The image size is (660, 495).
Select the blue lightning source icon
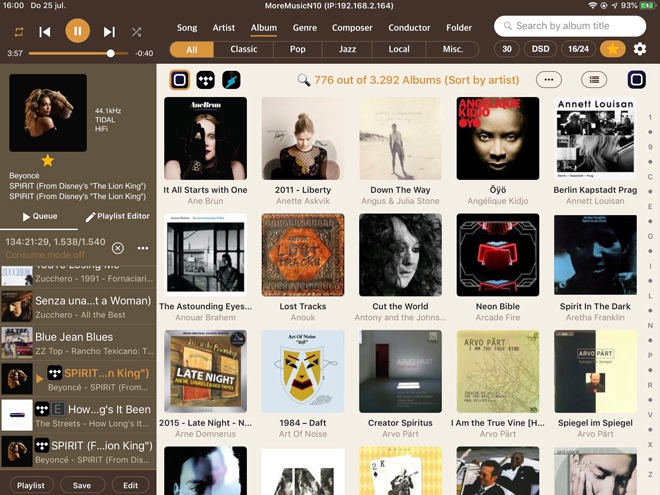231,80
